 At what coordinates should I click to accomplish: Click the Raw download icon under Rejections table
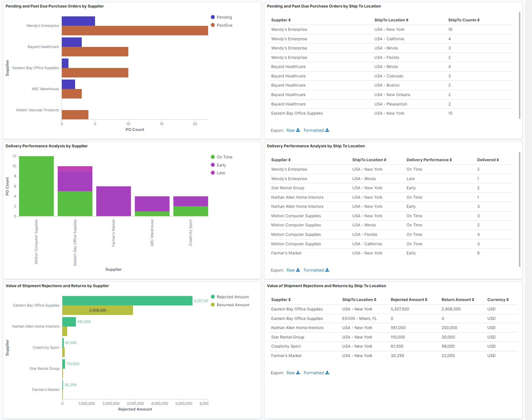[298, 373]
